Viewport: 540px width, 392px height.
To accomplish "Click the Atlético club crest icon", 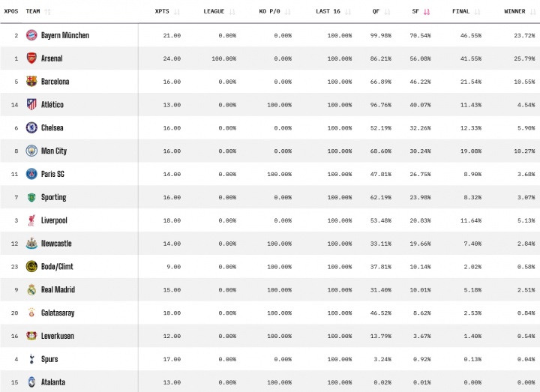I will pyautogui.click(x=31, y=105).
